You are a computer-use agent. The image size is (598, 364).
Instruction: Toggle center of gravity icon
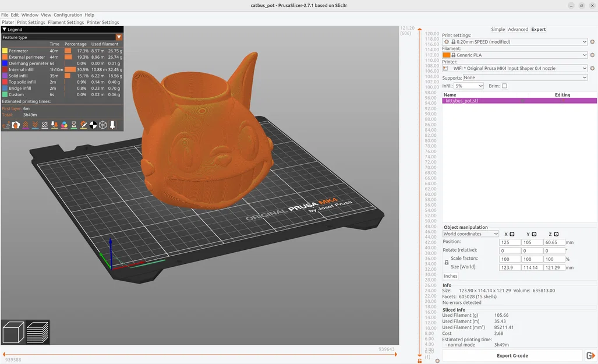pos(93,125)
